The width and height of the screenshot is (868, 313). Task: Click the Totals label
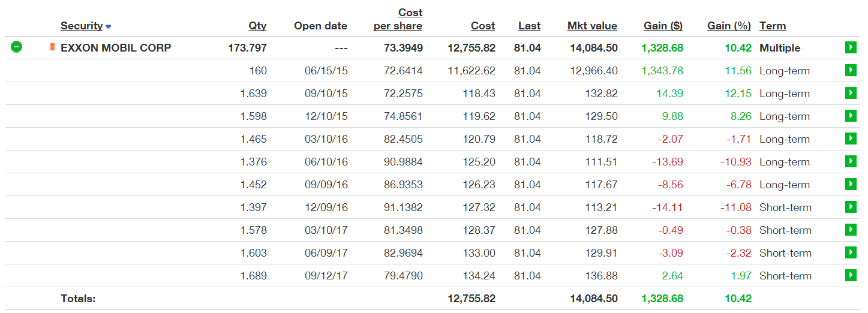click(x=78, y=298)
